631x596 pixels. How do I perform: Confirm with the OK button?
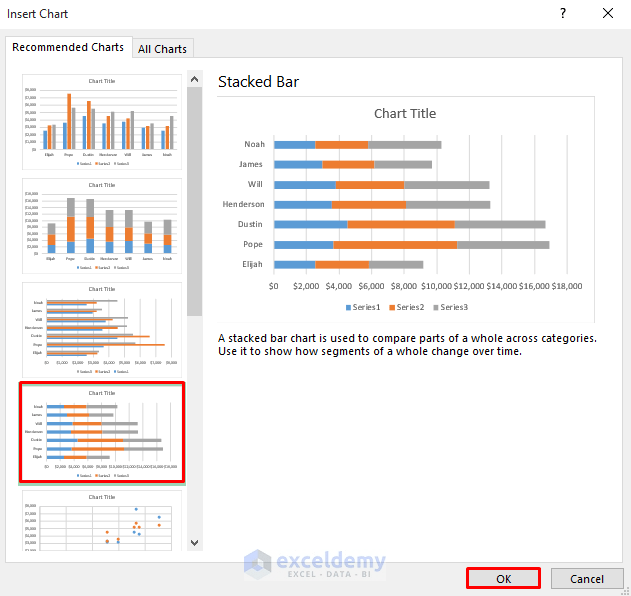pos(503,578)
